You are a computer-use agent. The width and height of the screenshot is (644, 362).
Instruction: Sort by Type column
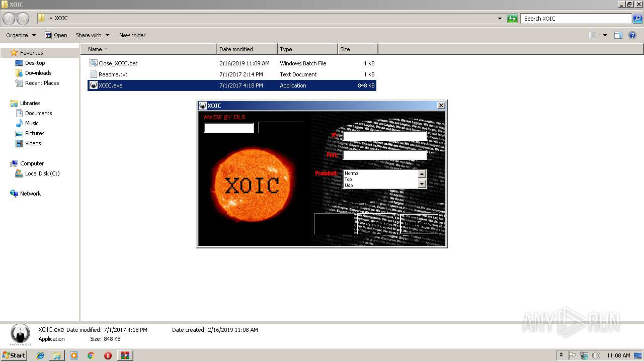307,49
